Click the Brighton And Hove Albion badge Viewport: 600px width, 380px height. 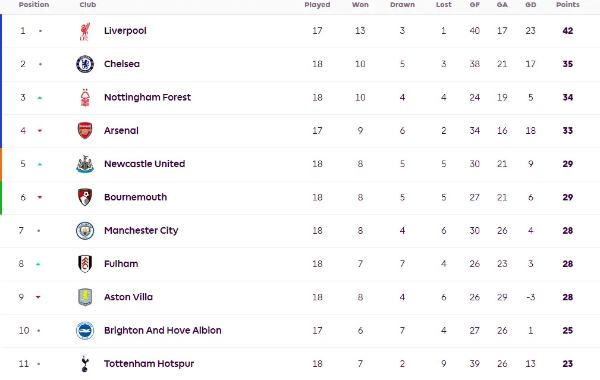coord(85,330)
